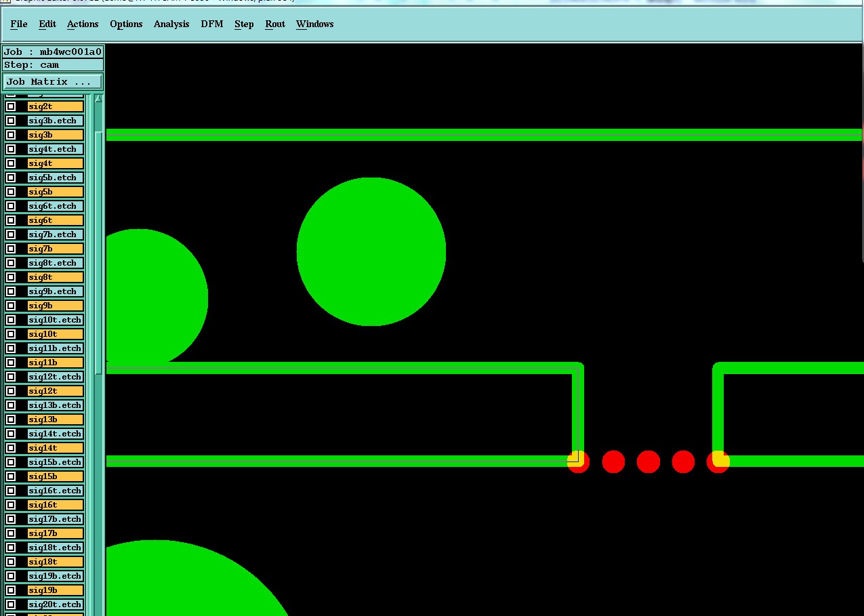The width and height of the screenshot is (864, 616).
Task: Open the Rout menu
Action: pyautogui.click(x=275, y=24)
